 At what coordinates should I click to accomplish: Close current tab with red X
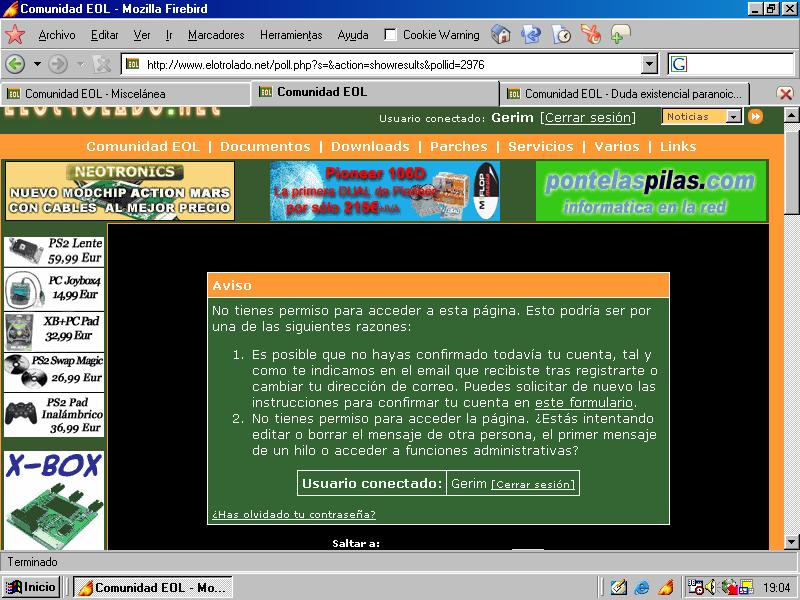(x=785, y=93)
